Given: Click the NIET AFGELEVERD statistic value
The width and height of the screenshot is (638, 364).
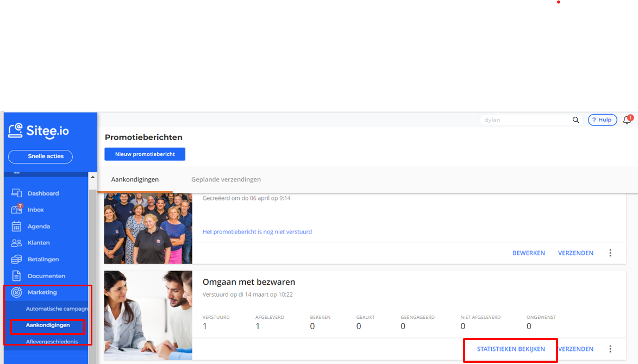Looking at the screenshot, I should (x=462, y=326).
